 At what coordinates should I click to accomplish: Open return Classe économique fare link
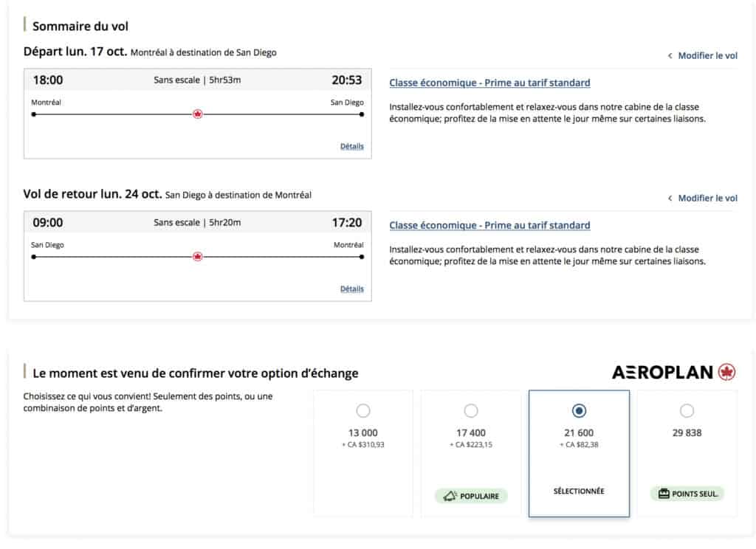point(489,225)
